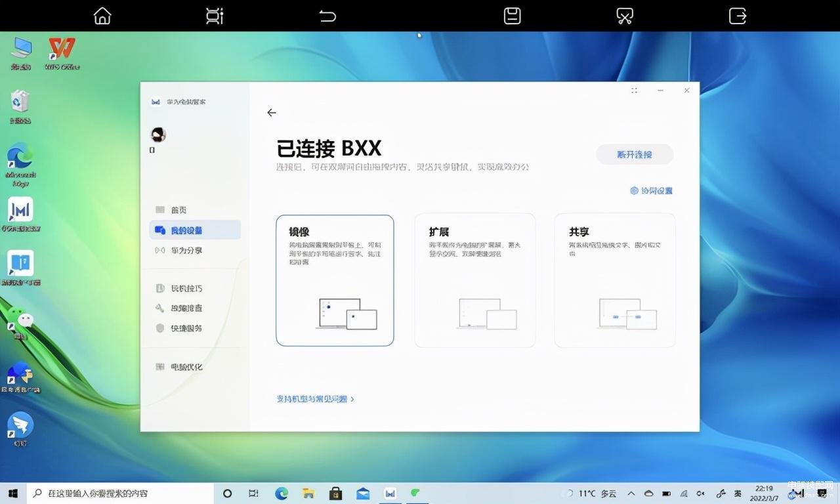
Task: Click the cloud icon in the system tray
Action: pos(649,493)
